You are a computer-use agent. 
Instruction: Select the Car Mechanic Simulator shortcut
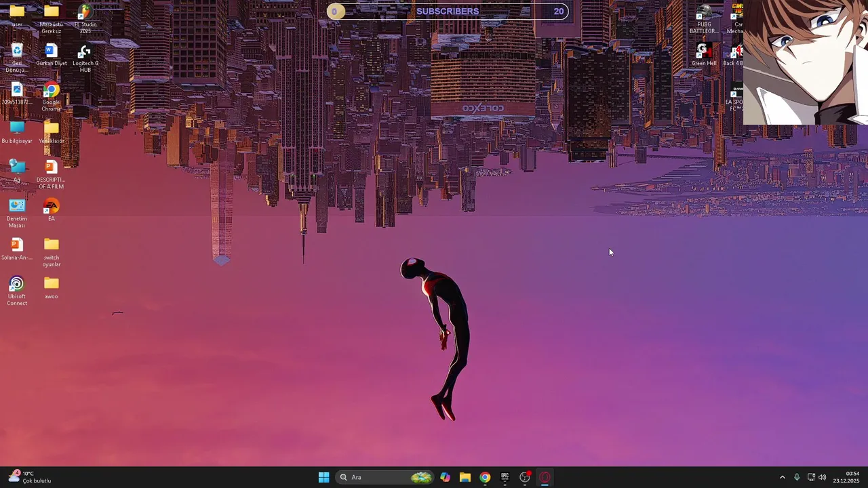pos(736,18)
